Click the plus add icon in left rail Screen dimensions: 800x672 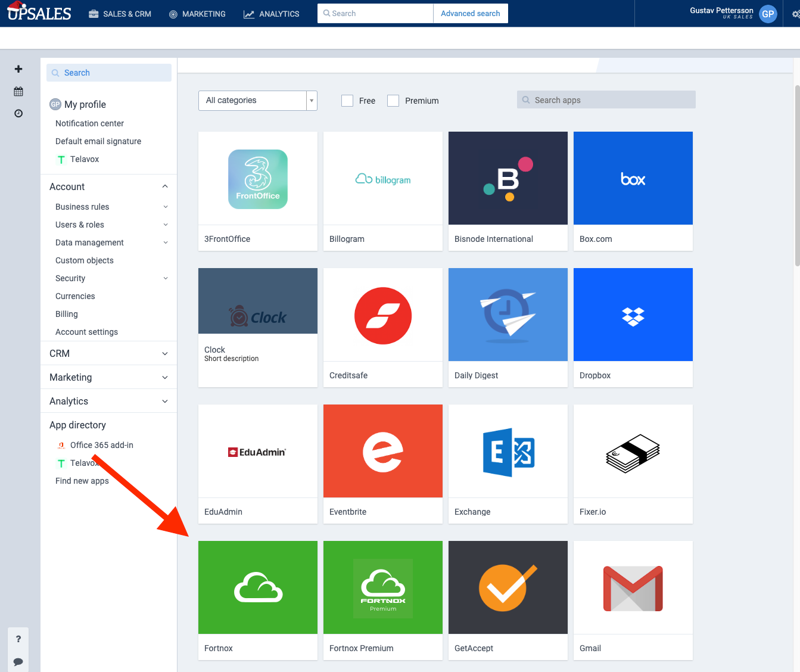18,69
